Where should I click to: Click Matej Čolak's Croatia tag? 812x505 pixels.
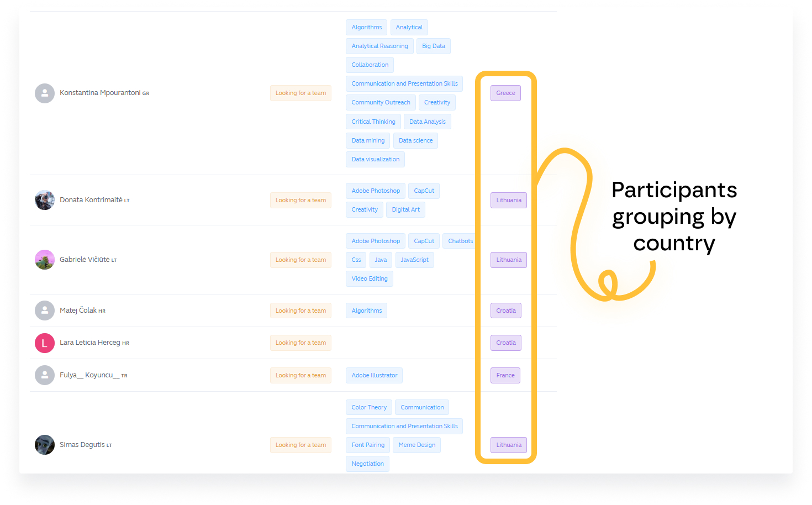click(505, 311)
